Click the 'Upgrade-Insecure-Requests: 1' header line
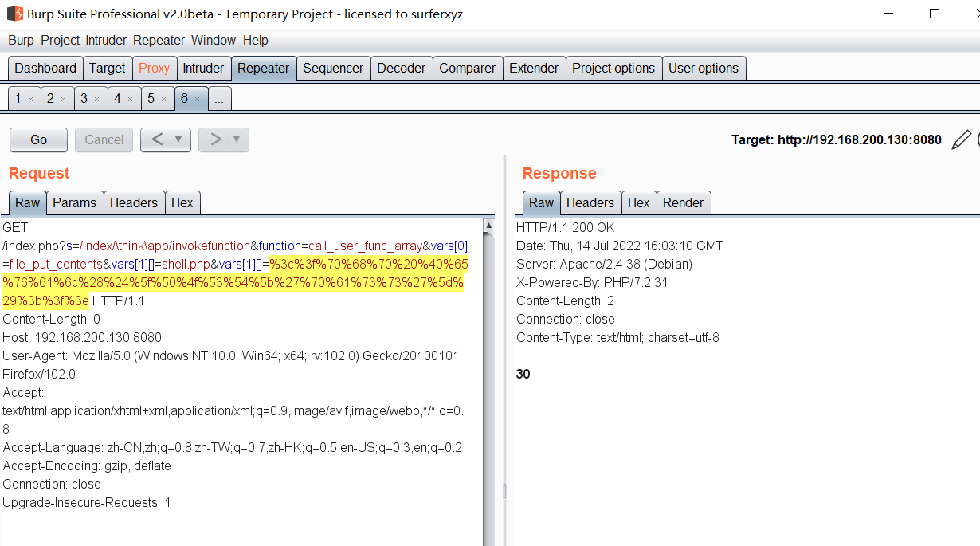Viewport: 980px width, 546px height. coord(87,502)
